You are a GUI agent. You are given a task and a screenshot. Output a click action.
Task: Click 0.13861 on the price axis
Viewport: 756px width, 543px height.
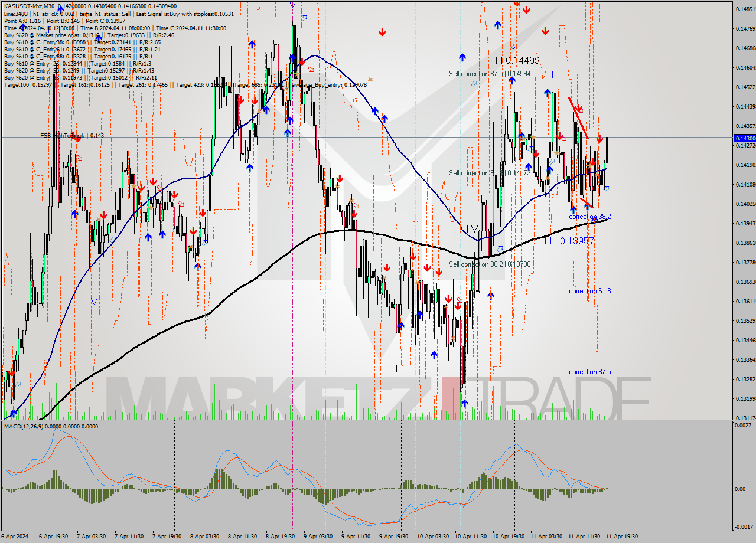(x=745, y=243)
